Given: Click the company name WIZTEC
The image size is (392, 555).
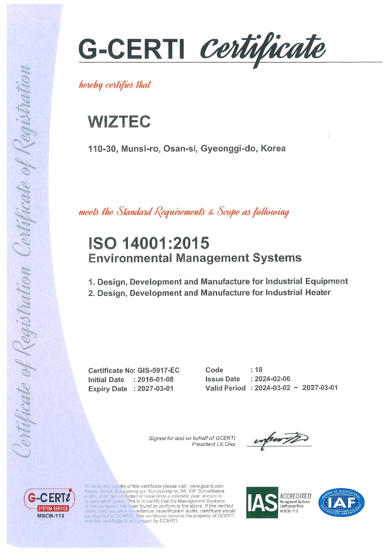Looking at the screenshot, I should pyautogui.click(x=119, y=121).
